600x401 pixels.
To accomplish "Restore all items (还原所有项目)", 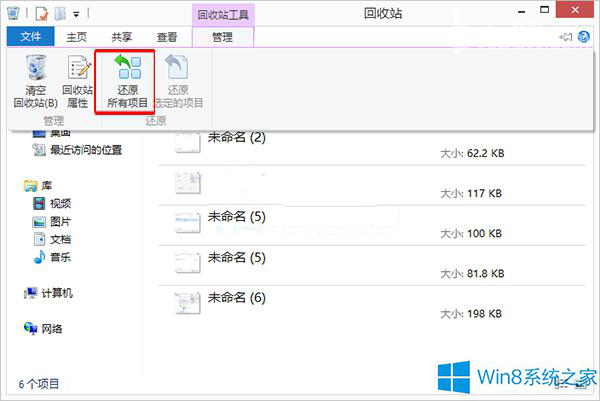I will (x=127, y=82).
